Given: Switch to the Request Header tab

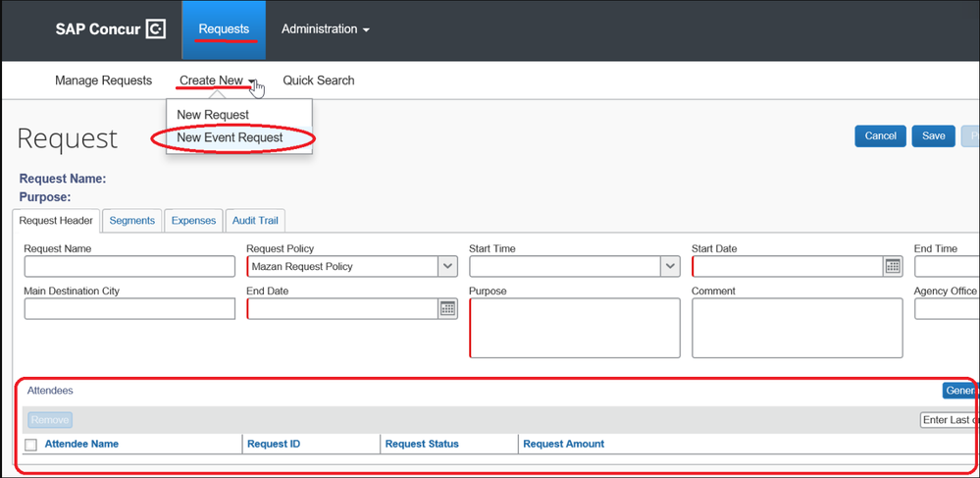Looking at the screenshot, I should tap(56, 221).
